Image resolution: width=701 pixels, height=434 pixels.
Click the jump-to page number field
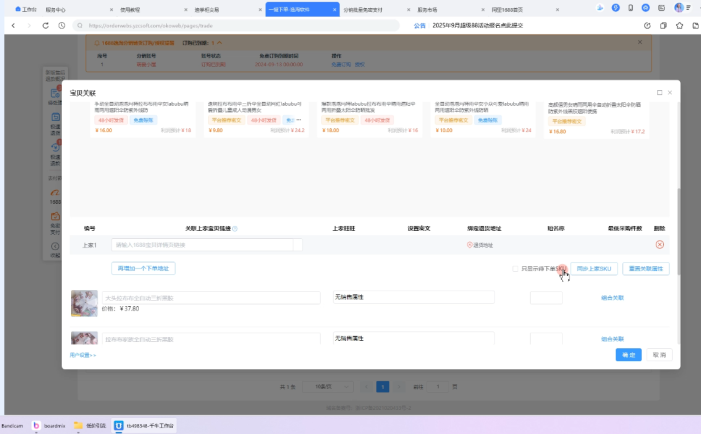[x=438, y=387]
